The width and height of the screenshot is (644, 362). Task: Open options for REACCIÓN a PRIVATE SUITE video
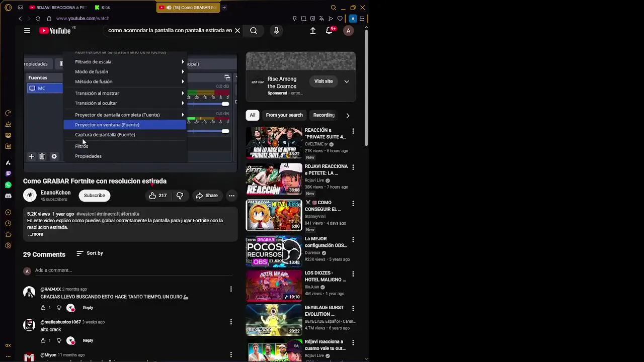(353, 131)
